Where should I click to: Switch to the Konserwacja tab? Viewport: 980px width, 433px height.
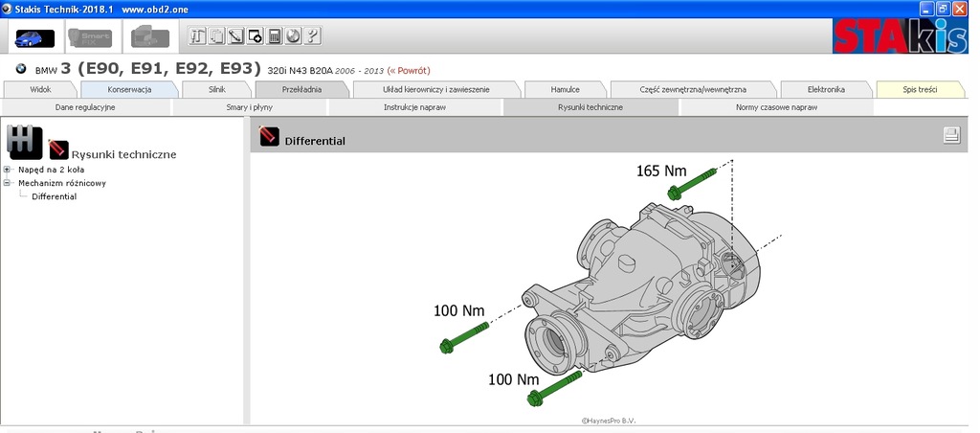(x=129, y=89)
